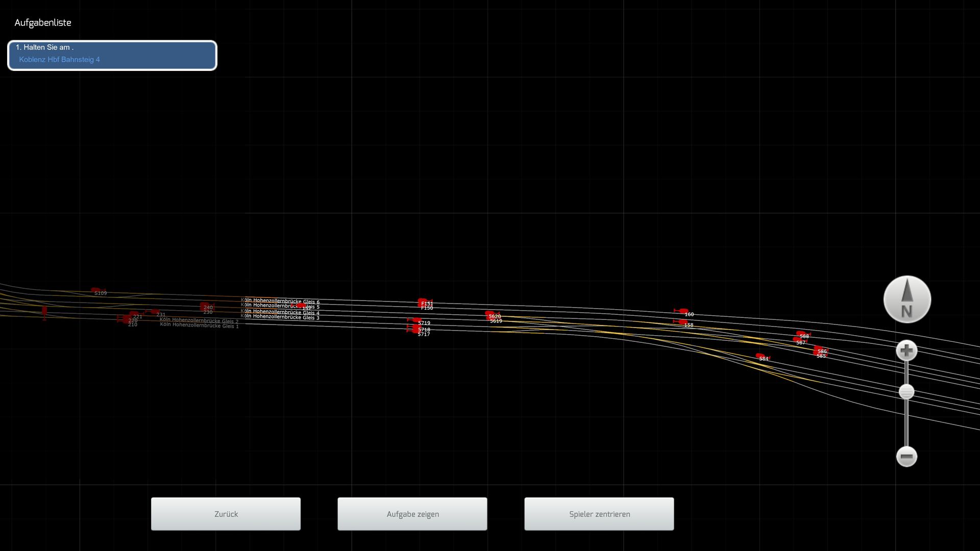
Task: Click Spieler zentrieren to center player
Action: coord(599,514)
